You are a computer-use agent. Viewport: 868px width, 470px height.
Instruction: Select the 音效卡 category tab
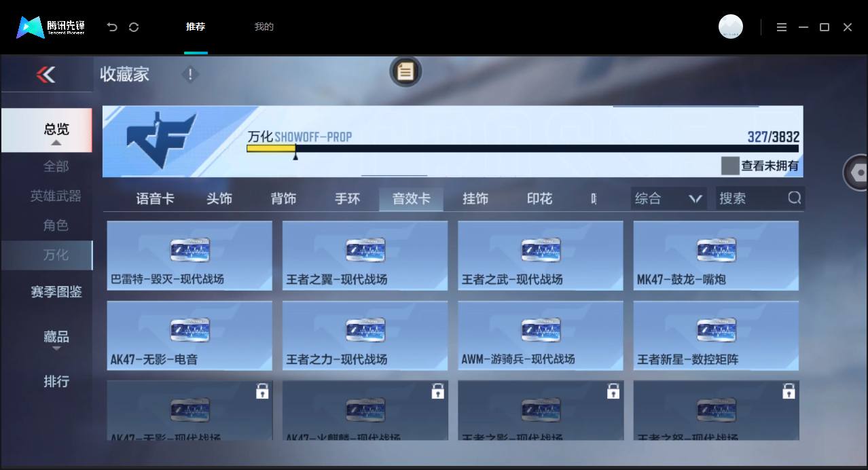click(411, 198)
